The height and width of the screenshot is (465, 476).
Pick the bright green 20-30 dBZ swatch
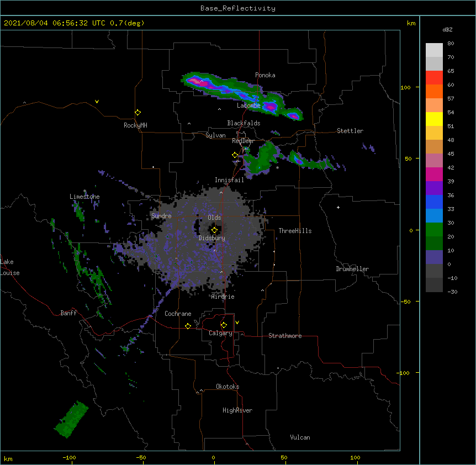coord(434,230)
